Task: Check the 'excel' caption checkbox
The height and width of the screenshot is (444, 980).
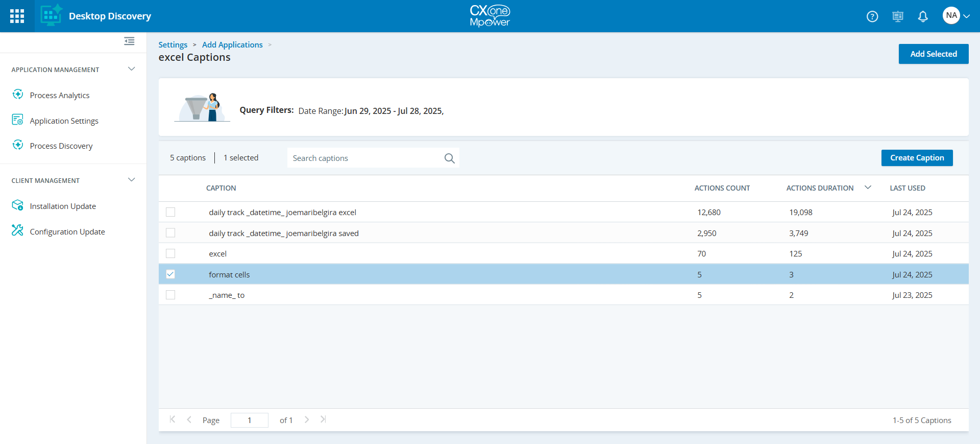Action: (x=170, y=253)
